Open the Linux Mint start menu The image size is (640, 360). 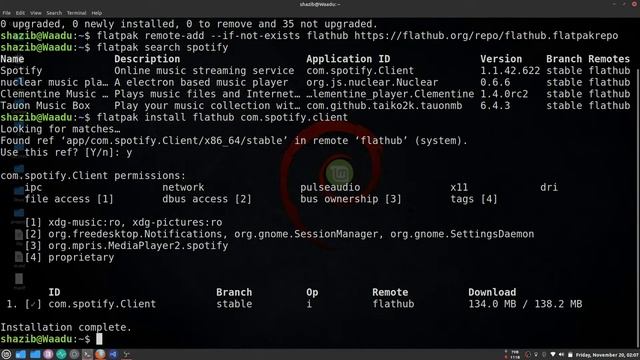click(x=6, y=354)
